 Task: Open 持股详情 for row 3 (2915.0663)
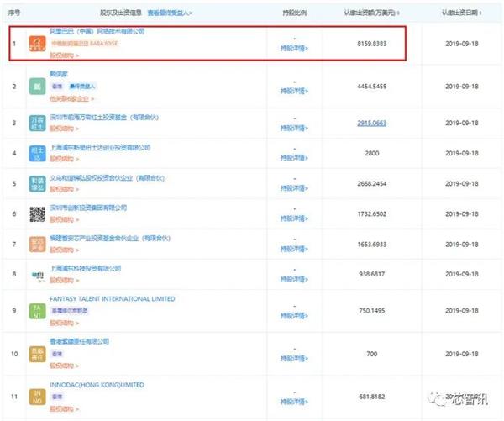pos(295,128)
